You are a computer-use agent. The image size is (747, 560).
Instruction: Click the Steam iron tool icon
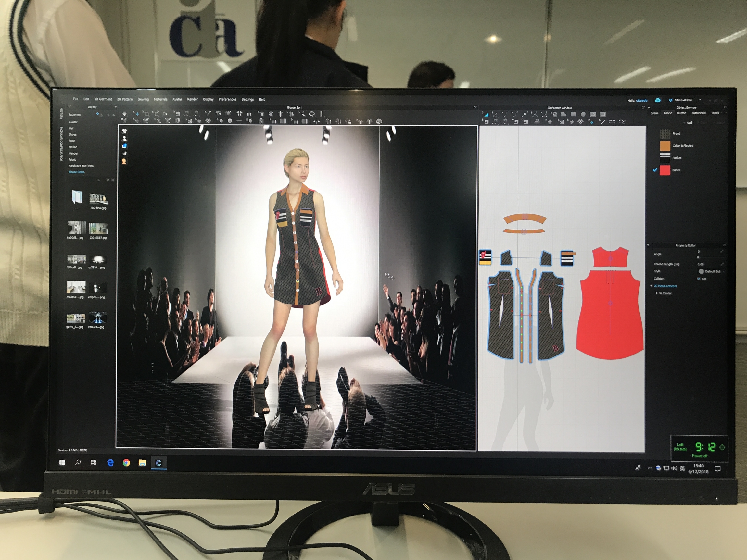point(537,122)
